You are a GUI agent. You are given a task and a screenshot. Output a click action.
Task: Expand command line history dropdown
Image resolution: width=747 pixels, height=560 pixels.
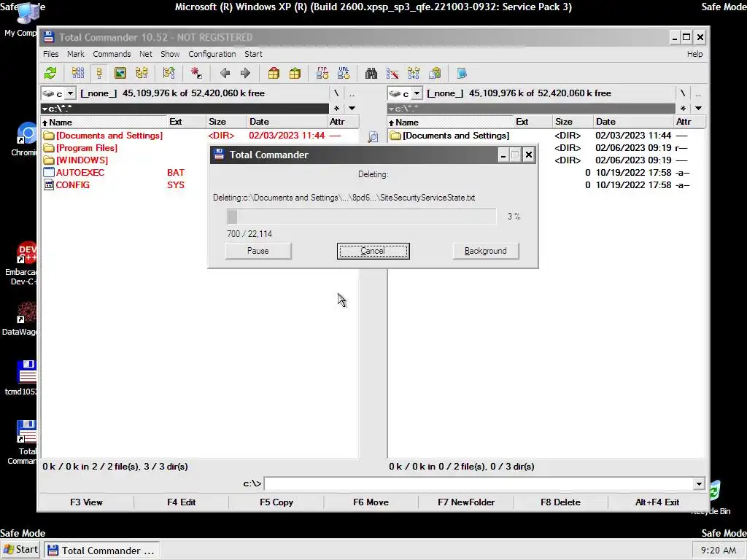[x=699, y=484]
